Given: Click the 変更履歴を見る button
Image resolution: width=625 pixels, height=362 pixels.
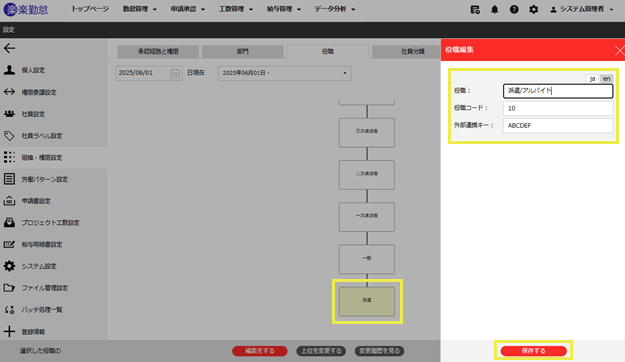Looking at the screenshot, I should 379,351.
